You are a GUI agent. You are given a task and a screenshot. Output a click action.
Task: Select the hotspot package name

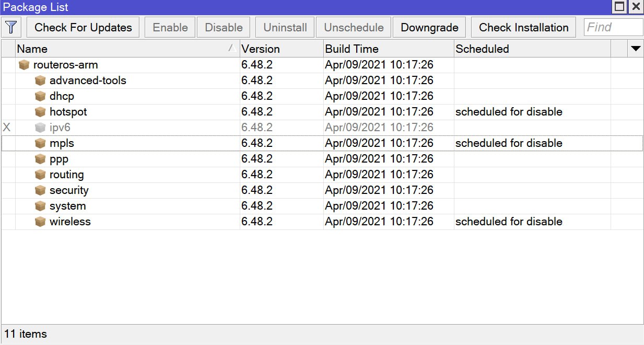coord(68,112)
